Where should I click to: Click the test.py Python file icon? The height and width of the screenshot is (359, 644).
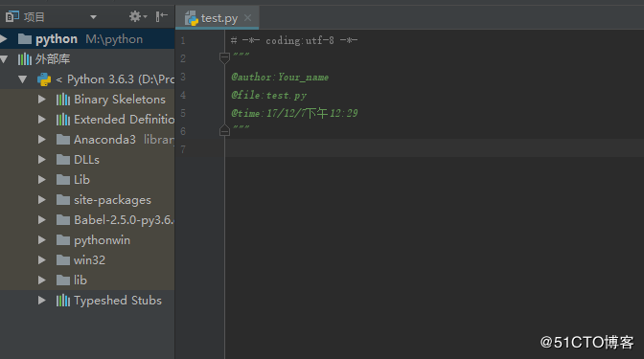[x=192, y=18]
